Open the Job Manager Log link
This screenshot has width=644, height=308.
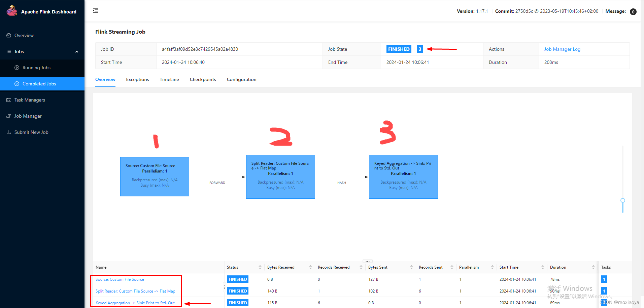(562, 49)
